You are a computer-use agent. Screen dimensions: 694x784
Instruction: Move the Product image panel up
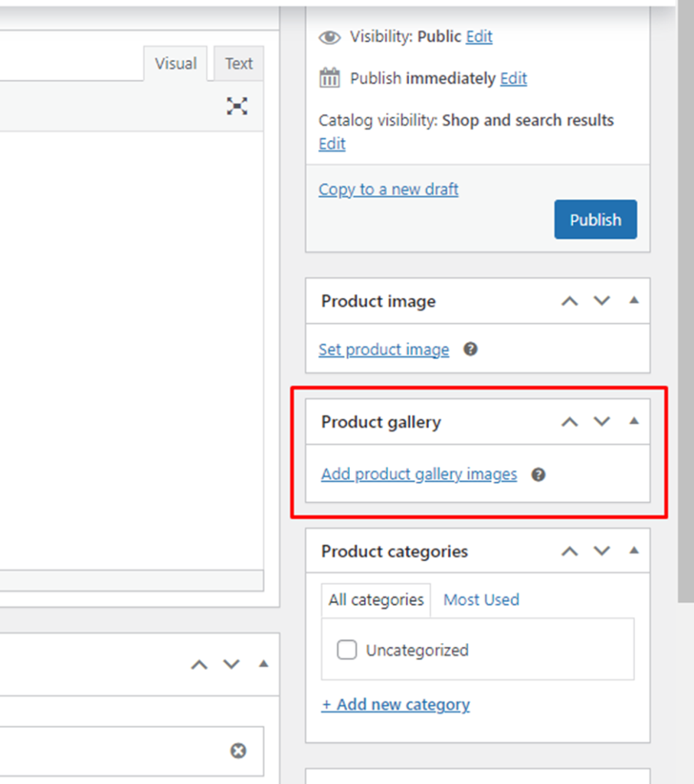(x=569, y=301)
